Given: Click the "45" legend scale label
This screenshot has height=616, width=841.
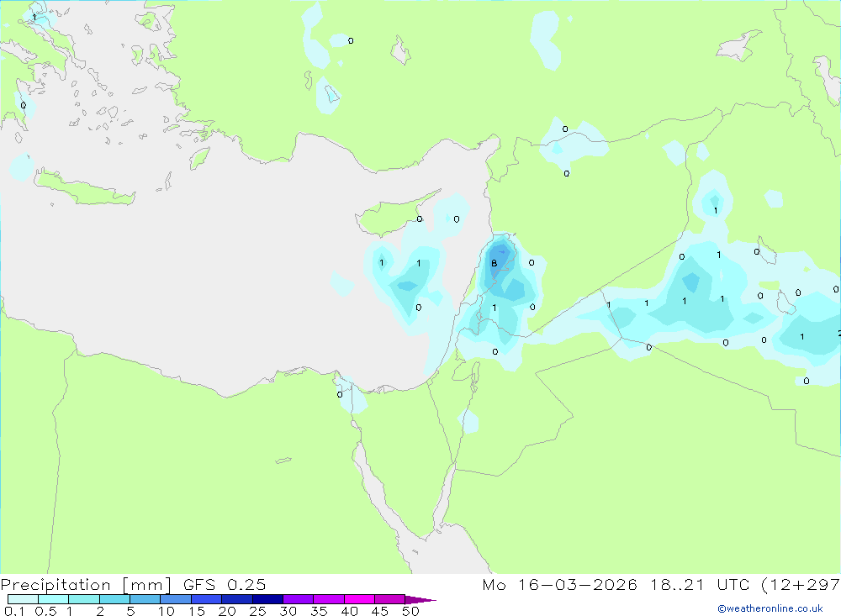Looking at the screenshot, I should pos(380,611).
